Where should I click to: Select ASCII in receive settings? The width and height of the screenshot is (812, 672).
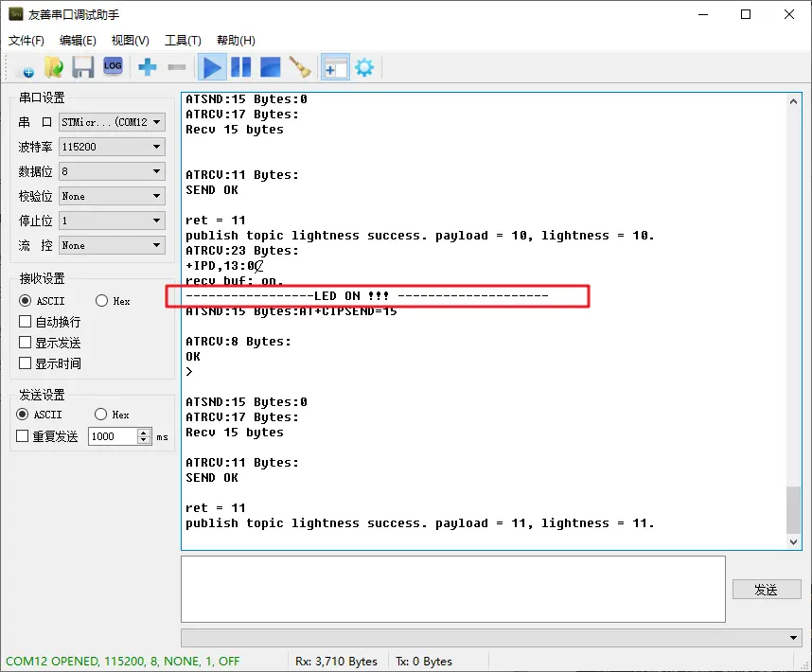pyautogui.click(x=42, y=301)
